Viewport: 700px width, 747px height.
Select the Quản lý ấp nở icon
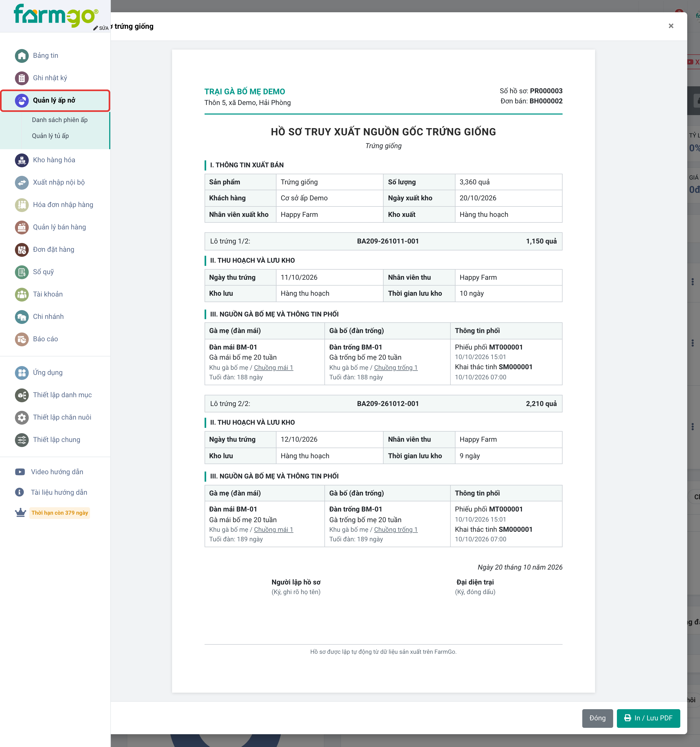coord(22,100)
